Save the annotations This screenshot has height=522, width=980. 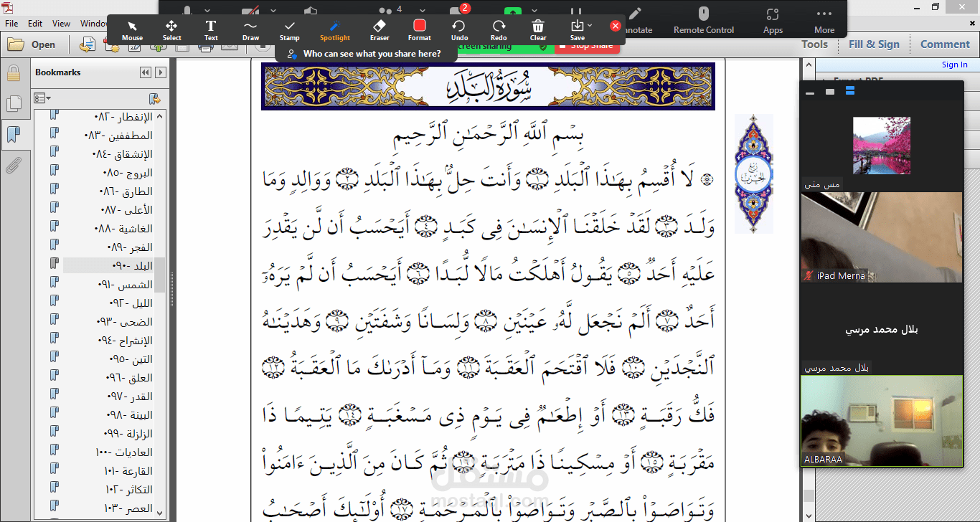[x=578, y=30]
